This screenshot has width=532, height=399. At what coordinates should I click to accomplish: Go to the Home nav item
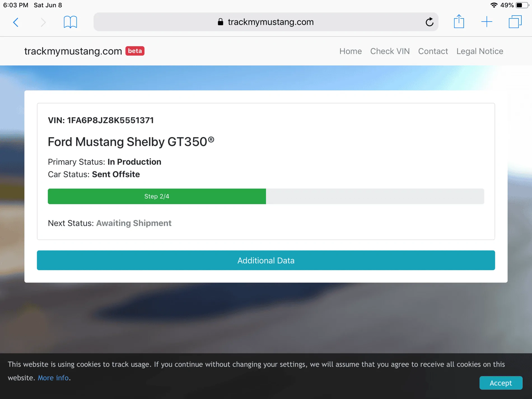(351, 51)
